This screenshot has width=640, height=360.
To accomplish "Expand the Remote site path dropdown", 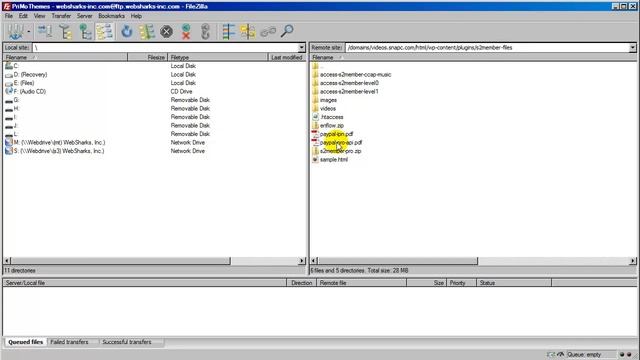I will point(632,48).
